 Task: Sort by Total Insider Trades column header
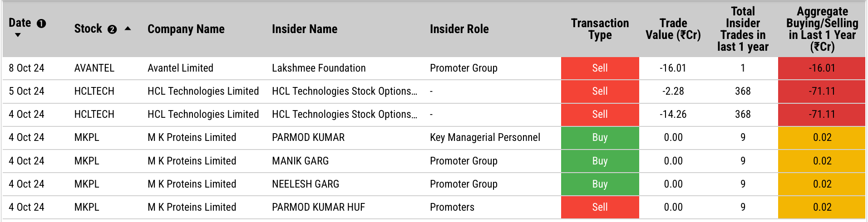pyautogui.click(x=743, y=29)
